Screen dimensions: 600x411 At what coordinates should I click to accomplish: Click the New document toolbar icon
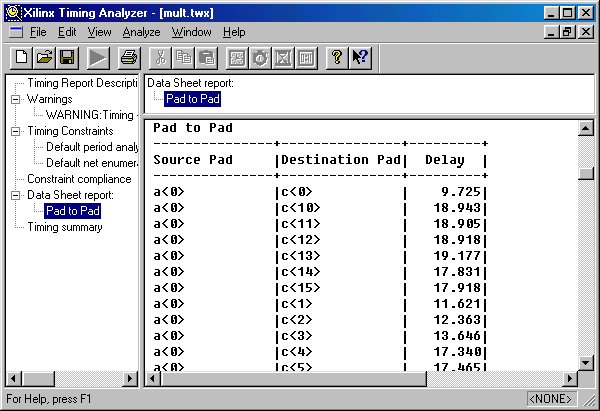point(21,58)
